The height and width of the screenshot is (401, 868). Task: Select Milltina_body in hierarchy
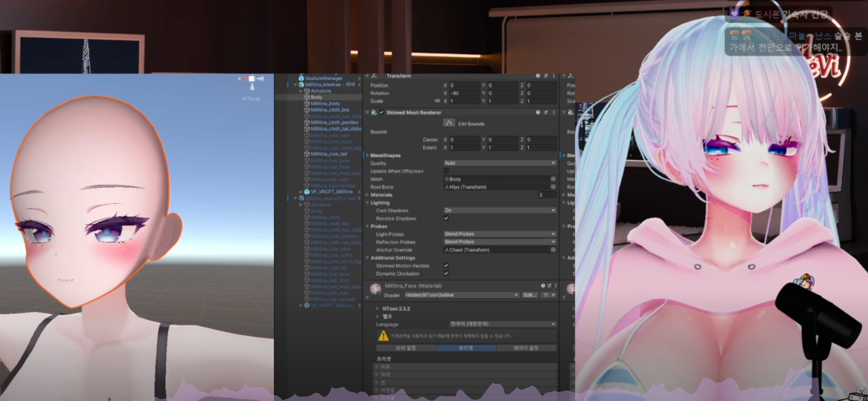(325, 103)
